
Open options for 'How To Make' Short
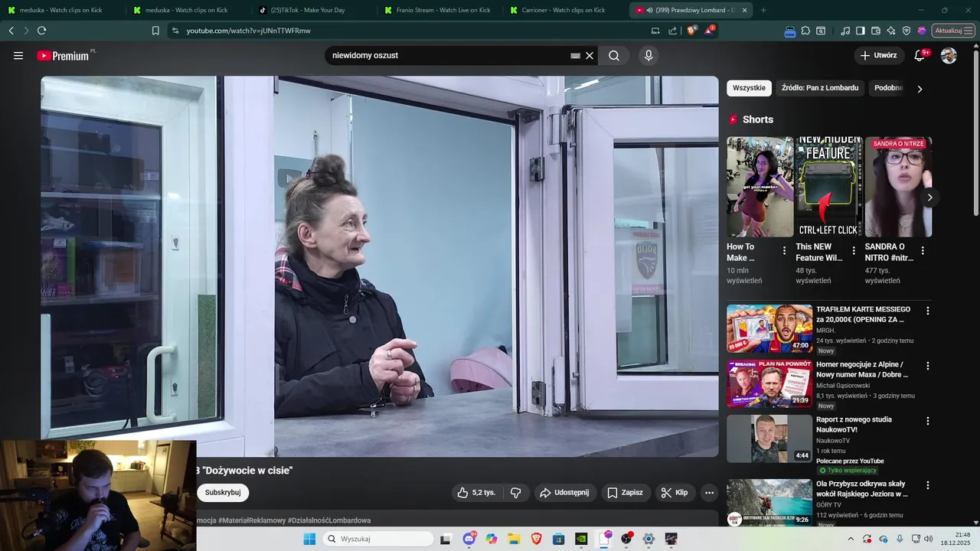pyautogui.click(x=784, y=251)
